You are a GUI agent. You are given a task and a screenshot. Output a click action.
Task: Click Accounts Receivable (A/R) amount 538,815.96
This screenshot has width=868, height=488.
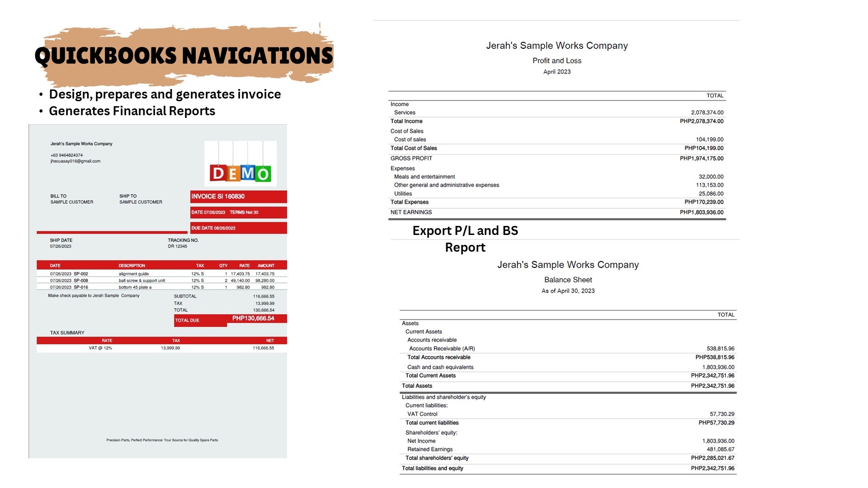(x=720, y=349)
